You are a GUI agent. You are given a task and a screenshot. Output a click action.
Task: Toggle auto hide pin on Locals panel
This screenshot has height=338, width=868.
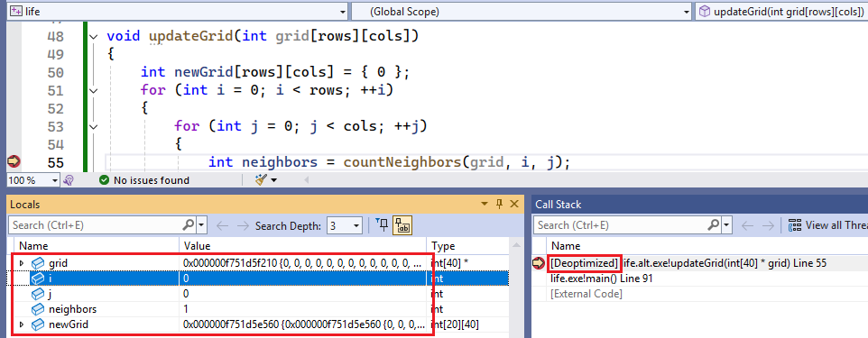tap(499, 204)
